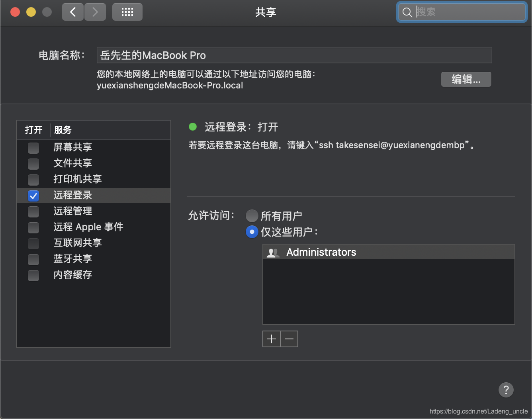Select the 远程 Apple 事件 service row

94,227
